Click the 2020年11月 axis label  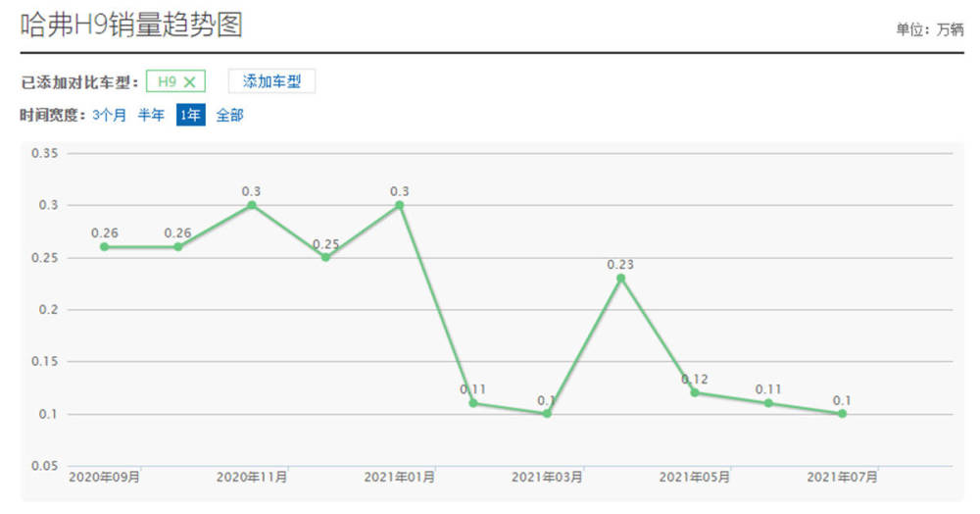pos(252,477)
